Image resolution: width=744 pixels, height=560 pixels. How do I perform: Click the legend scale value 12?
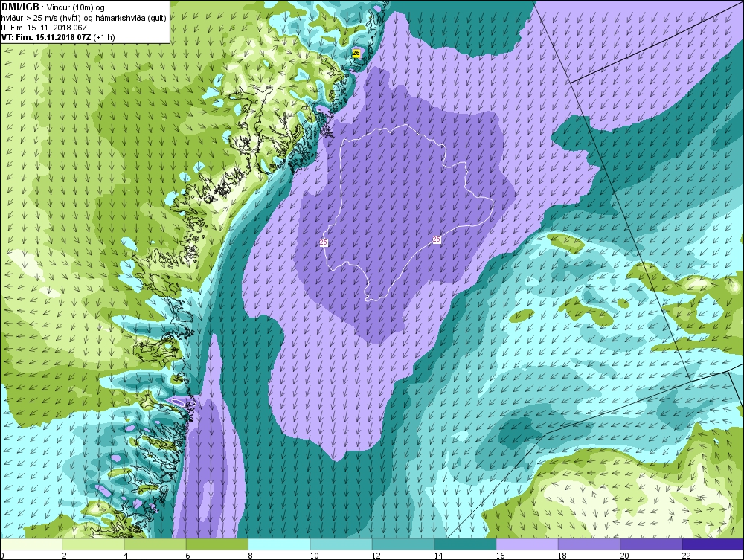click(x=376, y=556)
